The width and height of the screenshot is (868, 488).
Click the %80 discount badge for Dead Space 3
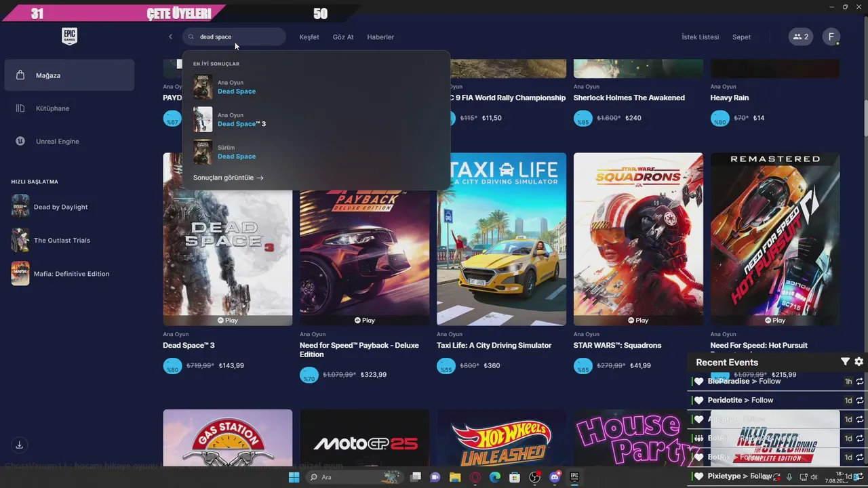(x=172, y=367)
